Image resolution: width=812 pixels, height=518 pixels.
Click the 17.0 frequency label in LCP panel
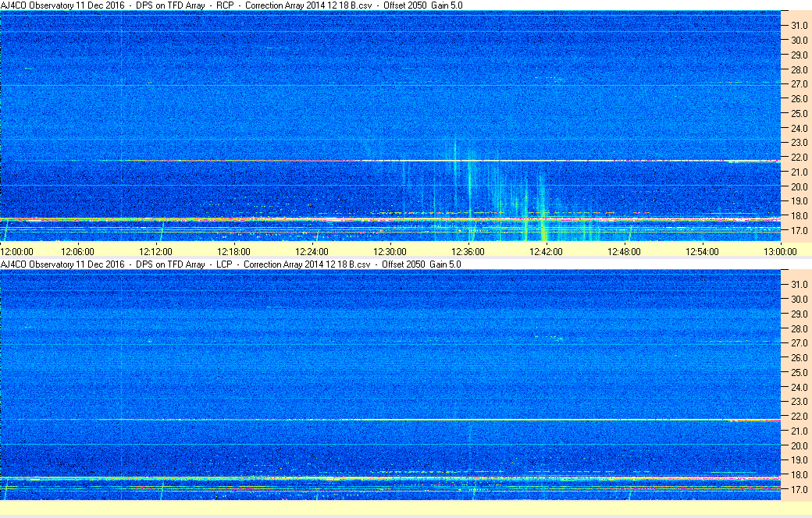799,490
